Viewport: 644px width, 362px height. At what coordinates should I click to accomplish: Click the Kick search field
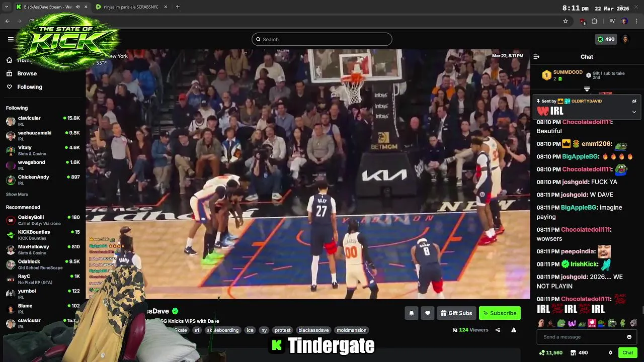pos(322,39)
